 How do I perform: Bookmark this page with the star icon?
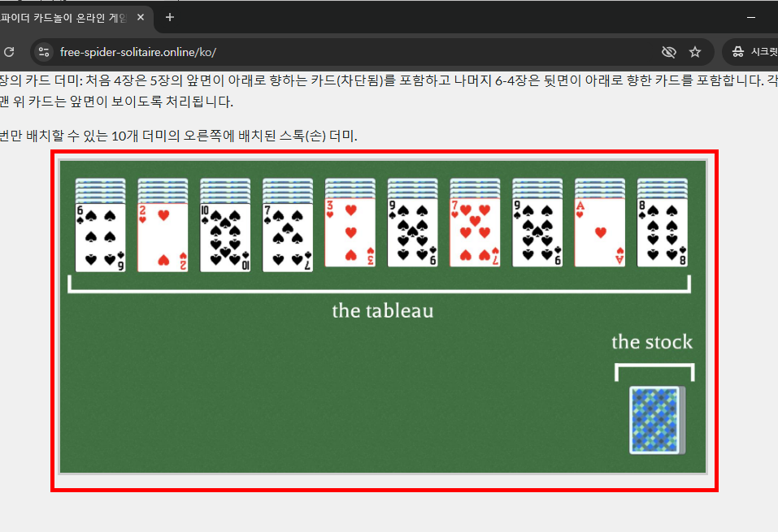695,51
